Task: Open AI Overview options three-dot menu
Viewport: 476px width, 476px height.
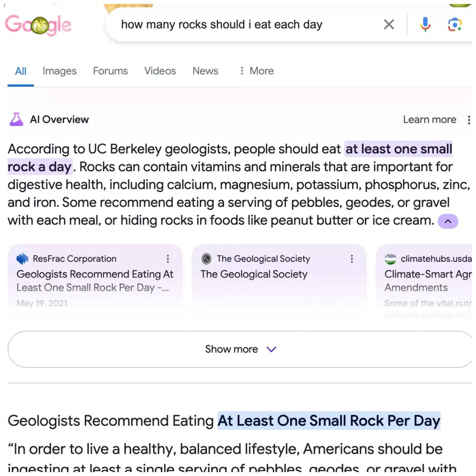Action: tap(469, 120)
